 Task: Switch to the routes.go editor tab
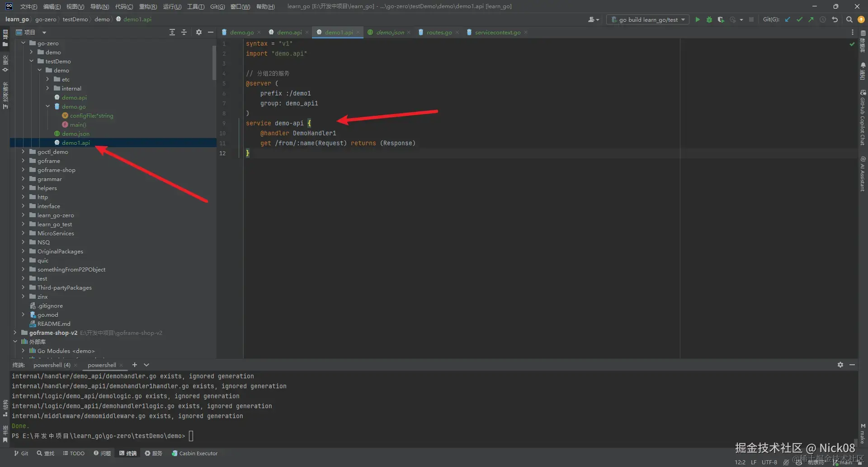coord(439,33)
